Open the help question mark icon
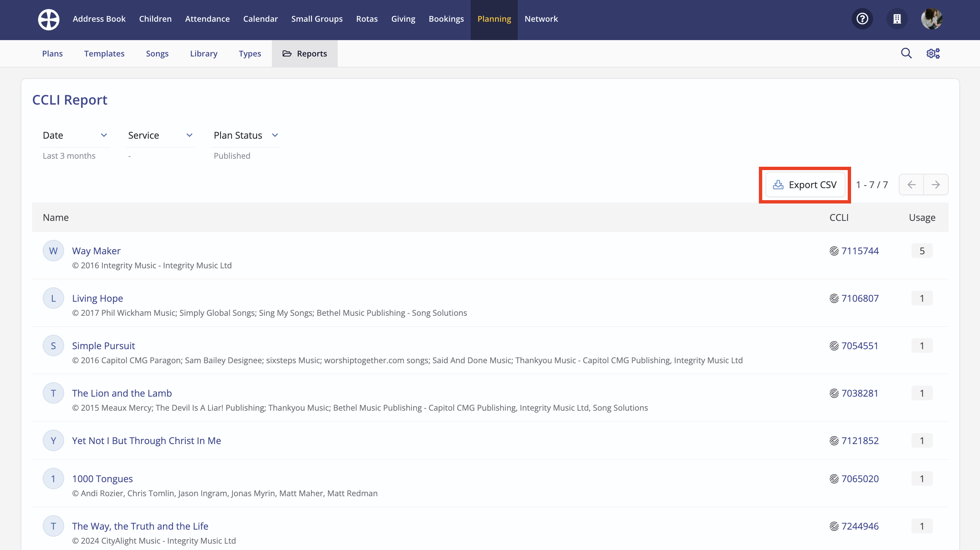The image size is (980, 550). click(862, 19)
